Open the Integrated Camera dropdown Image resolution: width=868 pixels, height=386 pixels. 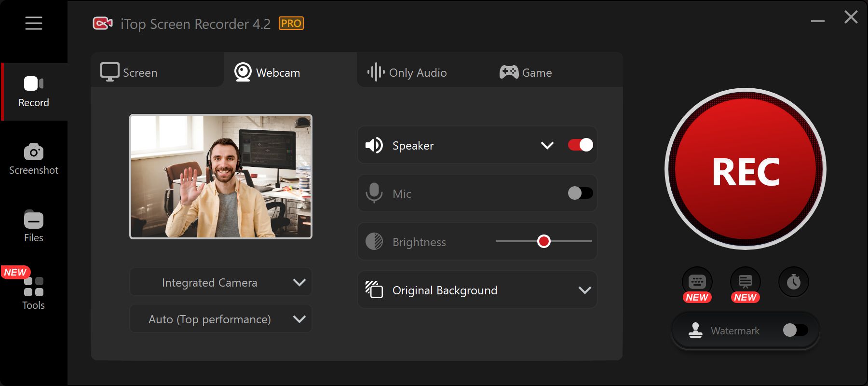tap(221, 282)
